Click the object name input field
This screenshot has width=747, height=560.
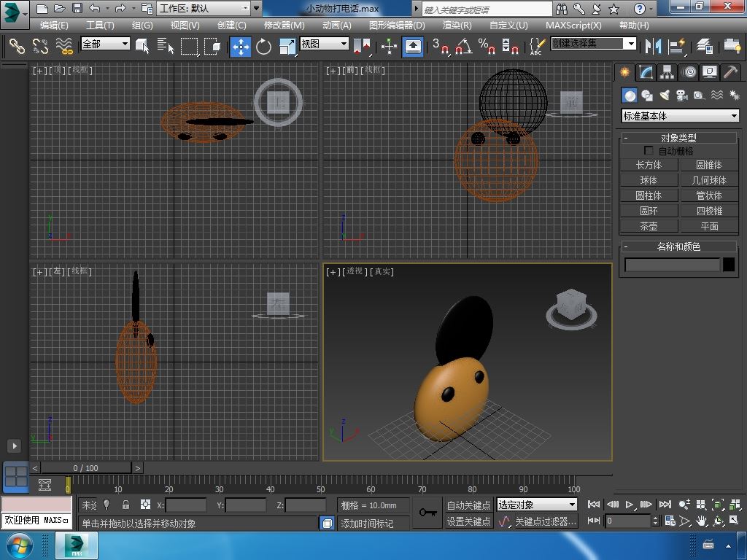pos(672,265)
